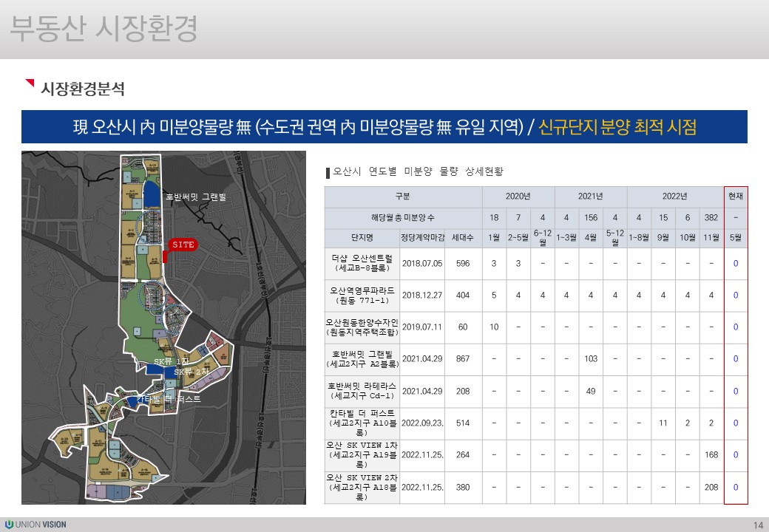Click the household count 514
The width and height of the screenshot is (769, 532).
463,423
